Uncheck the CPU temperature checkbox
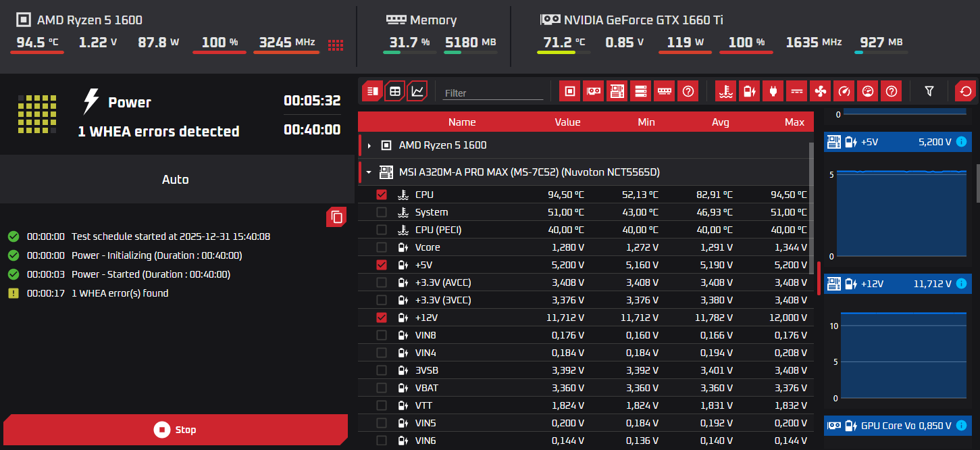This screenshot has height=450, width=980. coord(382,195)
